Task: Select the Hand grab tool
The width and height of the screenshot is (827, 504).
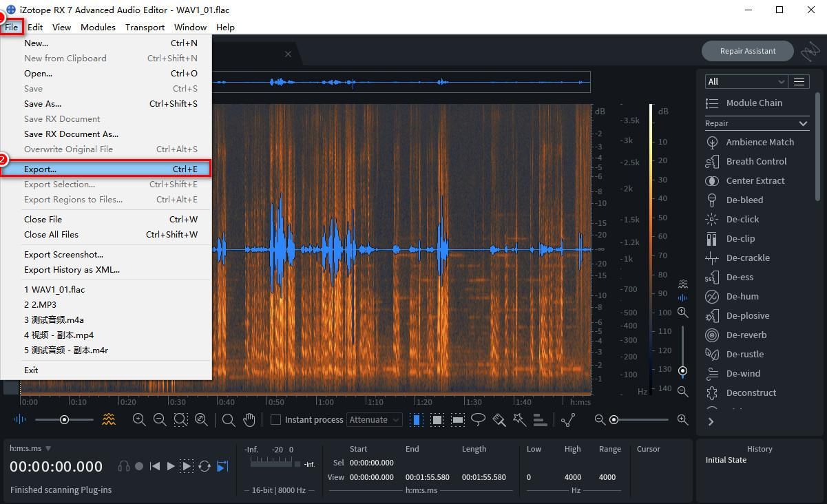Action: (249, 419)
